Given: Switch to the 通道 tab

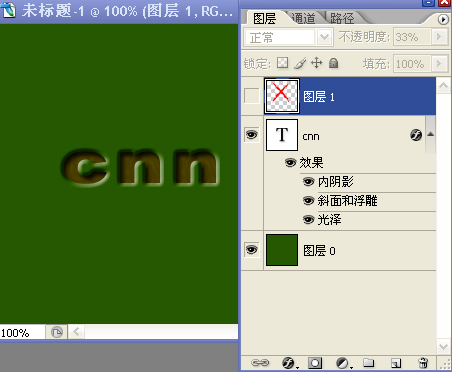Looking at the screenshot, I should [303, 18].
